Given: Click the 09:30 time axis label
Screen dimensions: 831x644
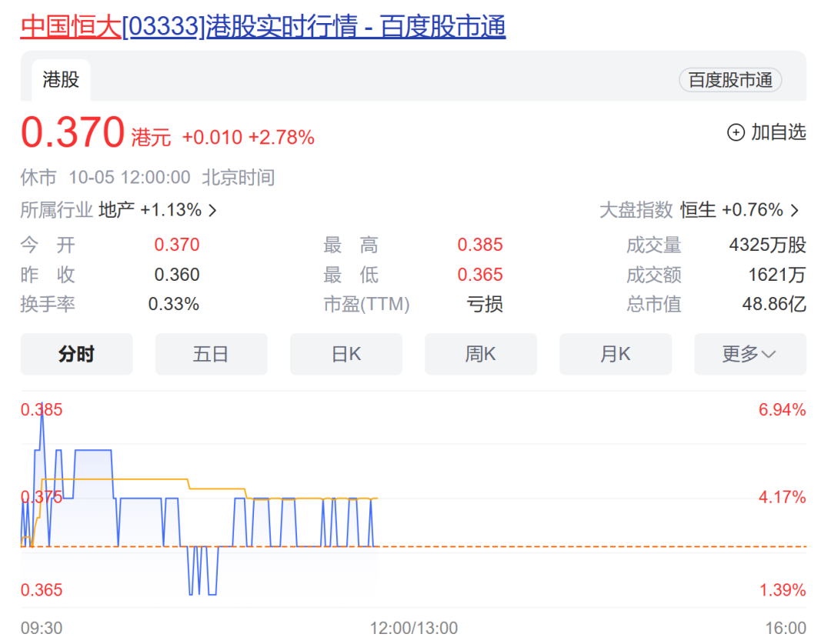Looking at the screenshot, I should [42, 628].
